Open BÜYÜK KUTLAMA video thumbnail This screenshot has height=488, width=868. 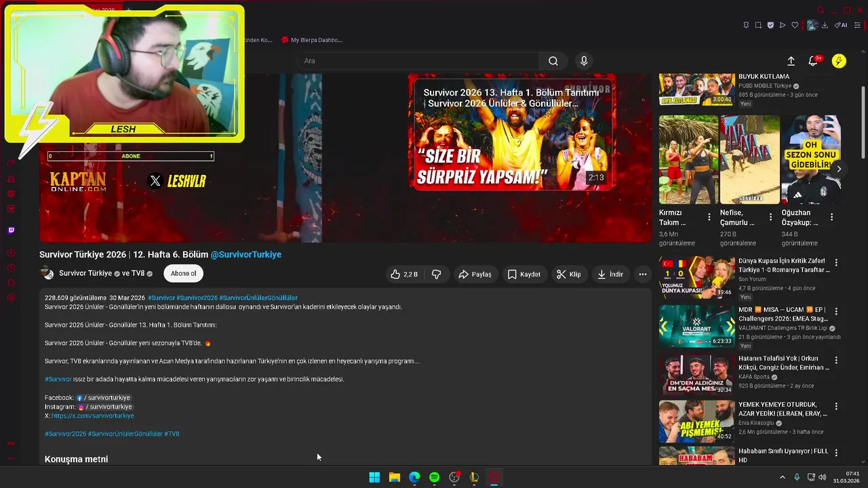pyautogui.click(x=696, y=89)
